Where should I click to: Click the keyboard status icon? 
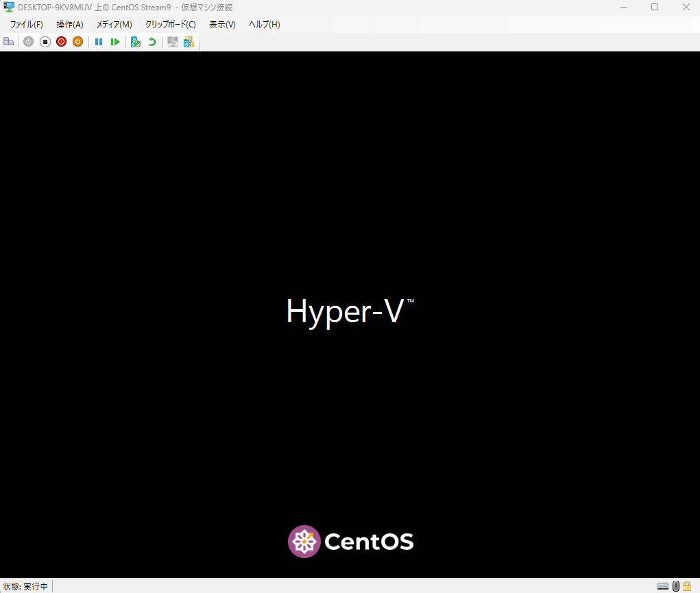coord(663,586)
